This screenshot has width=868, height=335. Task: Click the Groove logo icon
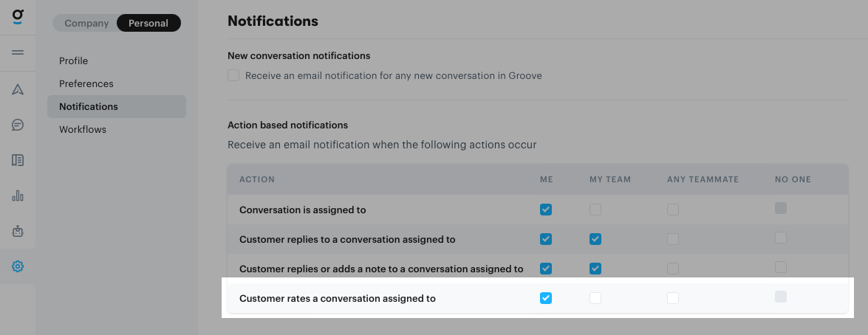coord(18,16)
